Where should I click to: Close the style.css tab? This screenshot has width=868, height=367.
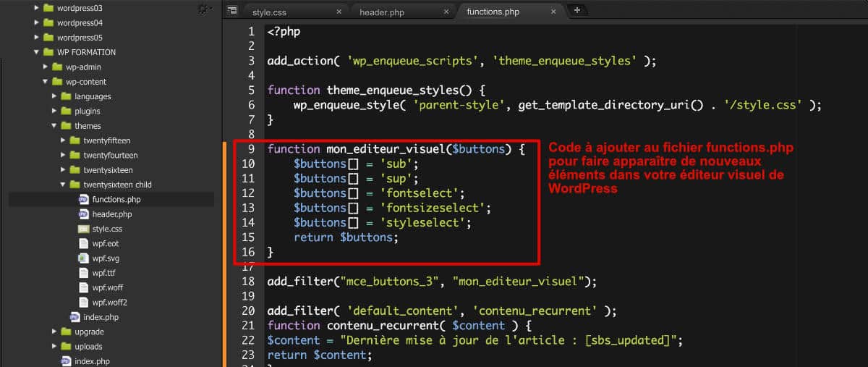339,12
